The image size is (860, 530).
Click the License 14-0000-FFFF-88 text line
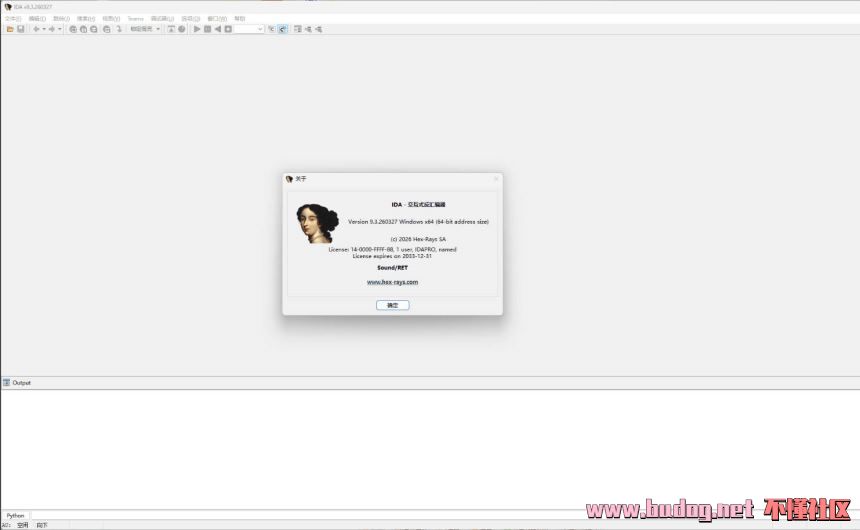point(392,249)
